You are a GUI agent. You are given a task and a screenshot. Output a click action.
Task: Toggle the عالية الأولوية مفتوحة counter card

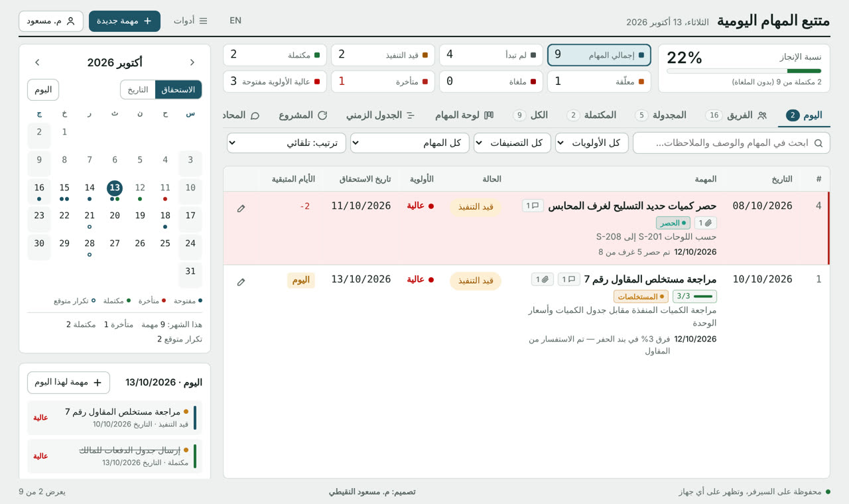(275, 82)
